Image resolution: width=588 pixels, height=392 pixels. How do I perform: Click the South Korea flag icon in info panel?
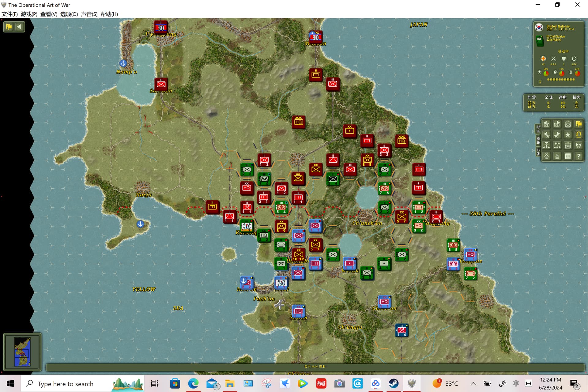[x=539, y=27]
